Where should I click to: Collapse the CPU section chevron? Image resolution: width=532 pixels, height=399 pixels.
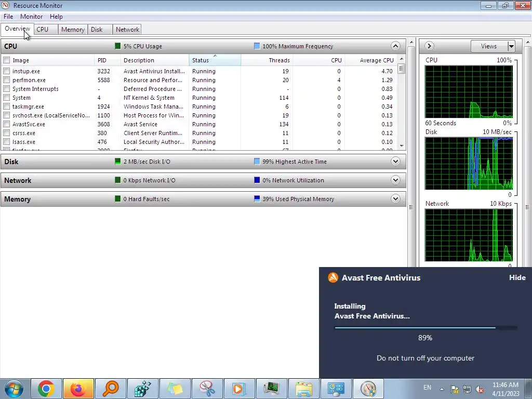pos(395,46)
